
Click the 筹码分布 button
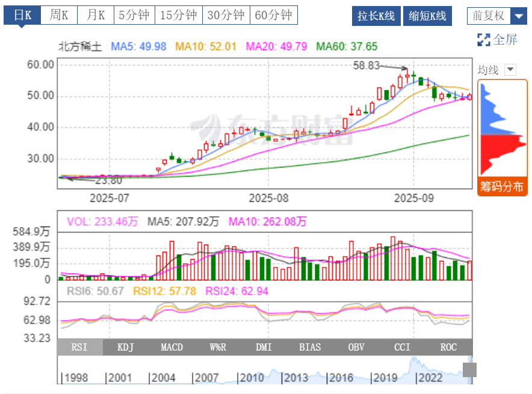coord(502,187)
